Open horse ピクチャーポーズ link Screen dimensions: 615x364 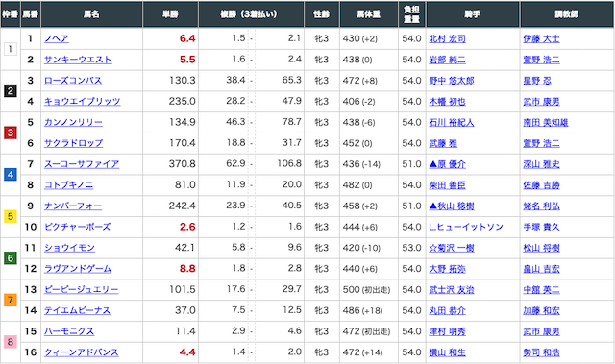point(77,227)
